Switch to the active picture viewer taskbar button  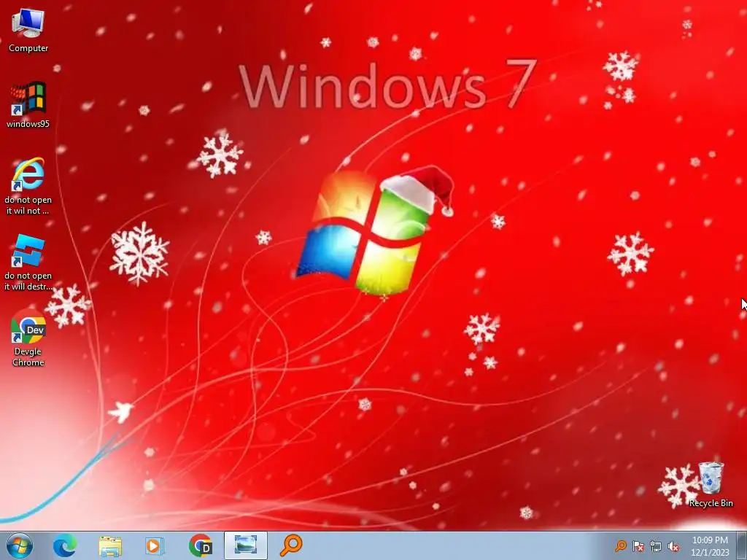[x=245, y=545]
